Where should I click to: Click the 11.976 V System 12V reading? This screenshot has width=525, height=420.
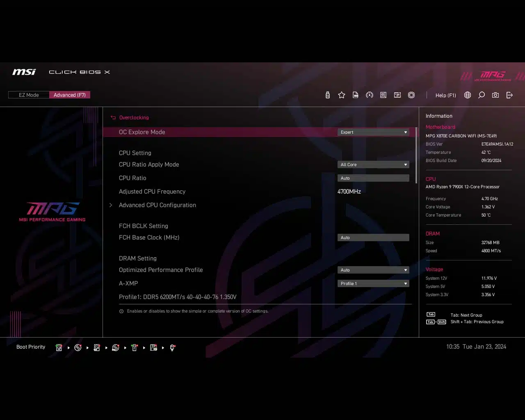489,278
